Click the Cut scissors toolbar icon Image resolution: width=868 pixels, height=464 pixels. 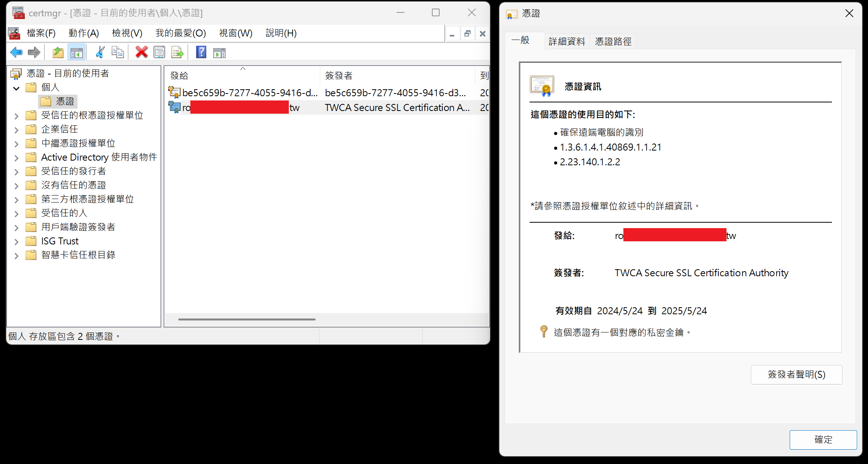coord(100,52)
